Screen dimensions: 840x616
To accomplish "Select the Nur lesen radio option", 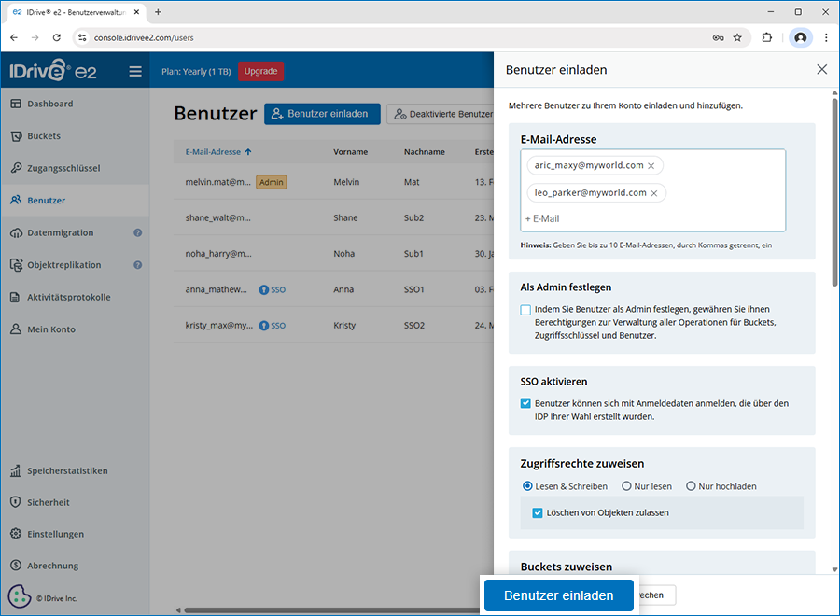I will click(626, 486).
